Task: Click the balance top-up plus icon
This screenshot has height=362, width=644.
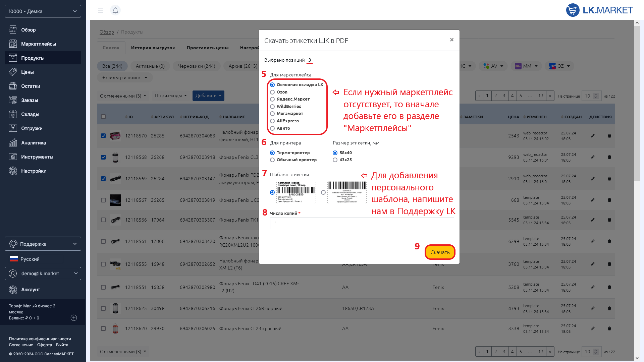Action: coord(74,318)
